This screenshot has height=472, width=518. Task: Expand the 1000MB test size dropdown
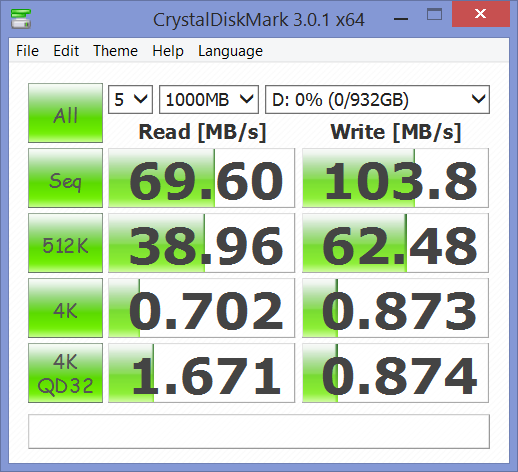pyautogui.click(x=209, y=100)
